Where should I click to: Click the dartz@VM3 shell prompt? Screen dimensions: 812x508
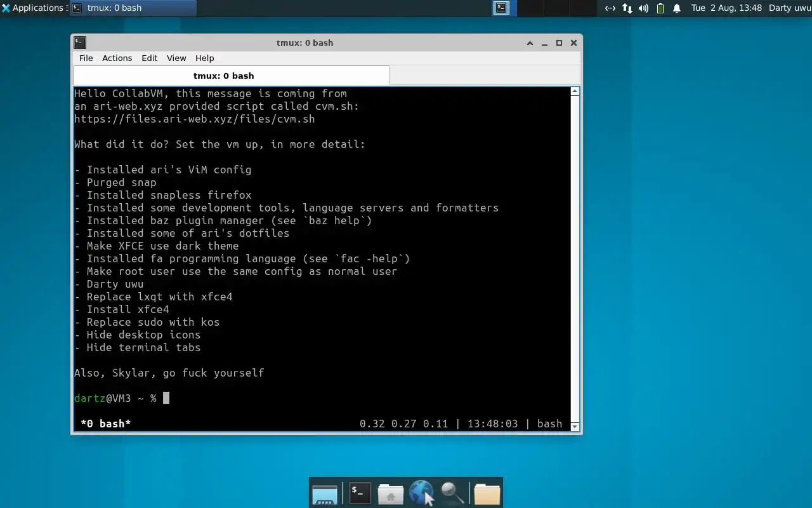tap(115, 398)
